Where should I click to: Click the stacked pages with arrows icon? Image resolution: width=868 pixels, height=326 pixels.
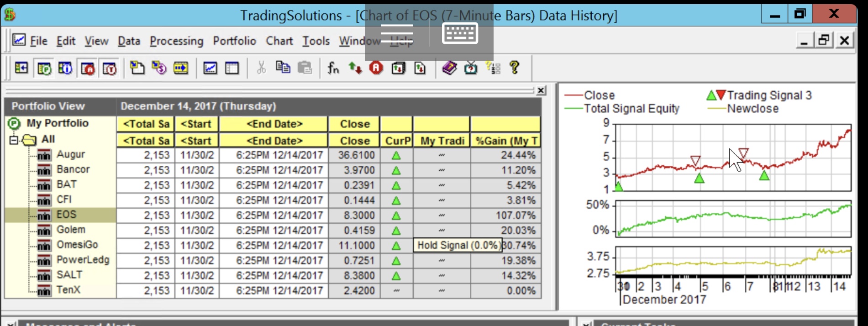398,68
